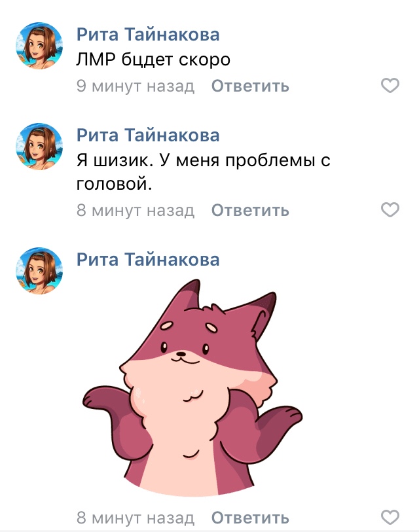Open '8 минут назад' under the text comment
The width and height of the screenshot is (419, 532).
[136, 210]
